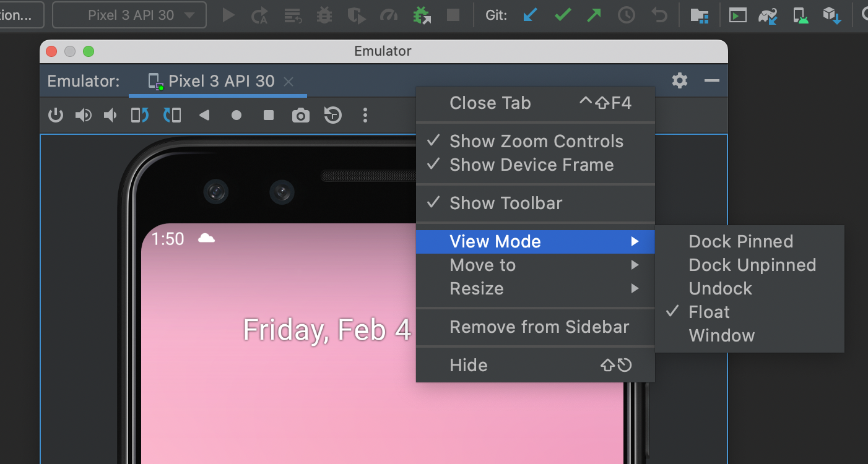
Task: Open the snapshots clock icon
Action: (x=333, y=115)
